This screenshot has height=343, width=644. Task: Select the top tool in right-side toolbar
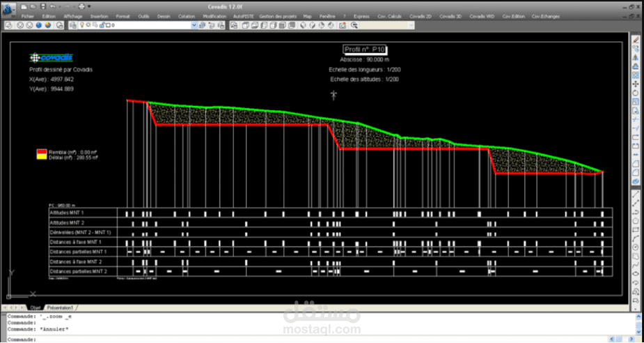636,40
